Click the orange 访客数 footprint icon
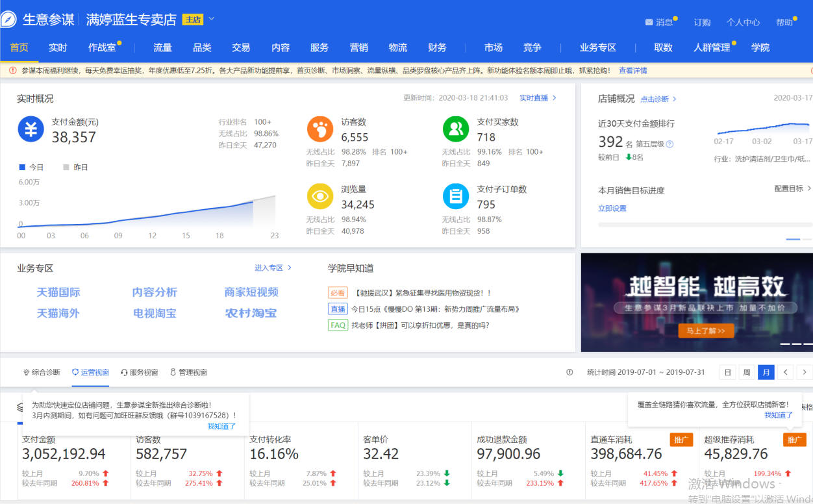The width and height of the screenshot is (813, 504). (320, 129)
